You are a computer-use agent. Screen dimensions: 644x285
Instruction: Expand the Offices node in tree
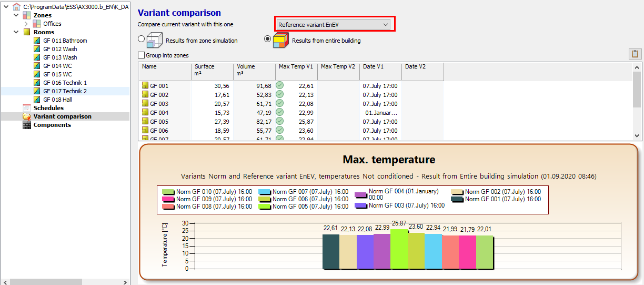[26, 24]
